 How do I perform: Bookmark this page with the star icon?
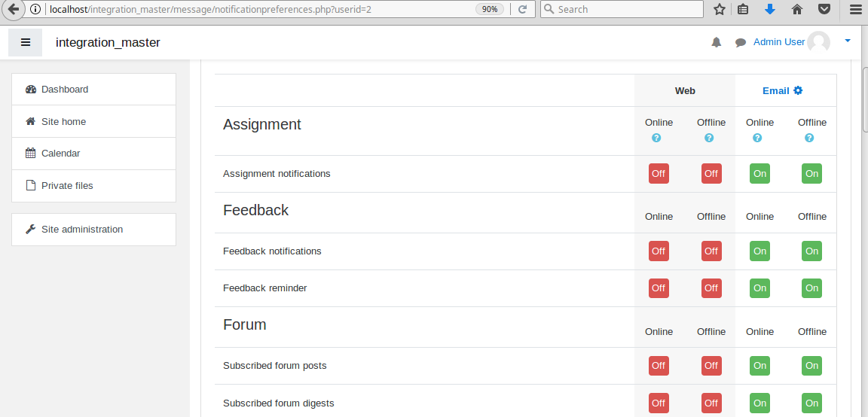pos(719,9)
